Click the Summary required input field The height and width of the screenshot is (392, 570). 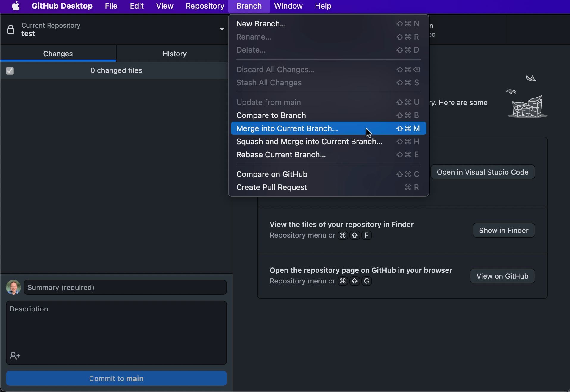coord(125,287)
